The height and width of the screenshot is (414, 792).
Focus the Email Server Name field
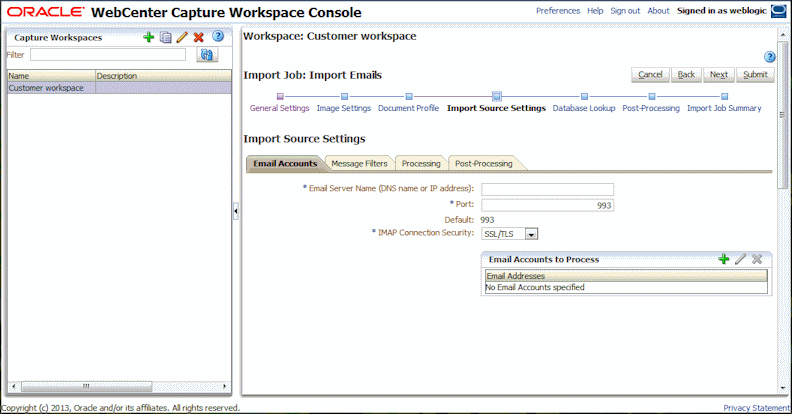pyautogui.click(x=548, y=189)
